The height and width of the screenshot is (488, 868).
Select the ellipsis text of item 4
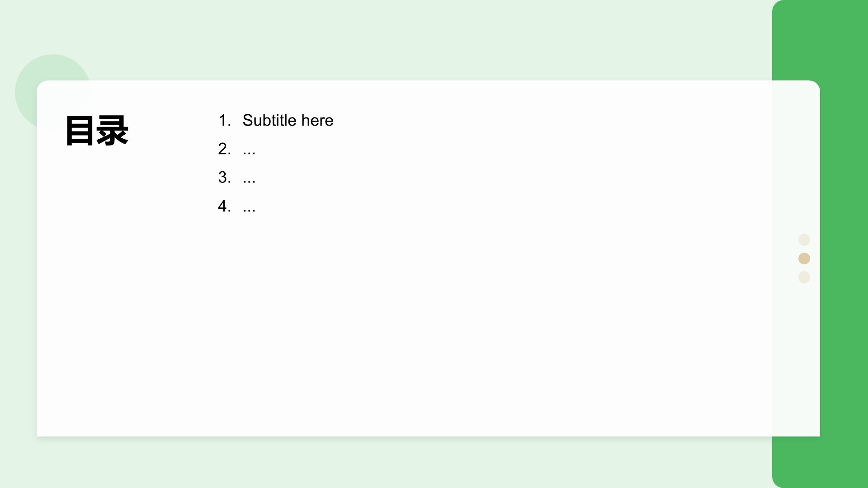point(249,208)
